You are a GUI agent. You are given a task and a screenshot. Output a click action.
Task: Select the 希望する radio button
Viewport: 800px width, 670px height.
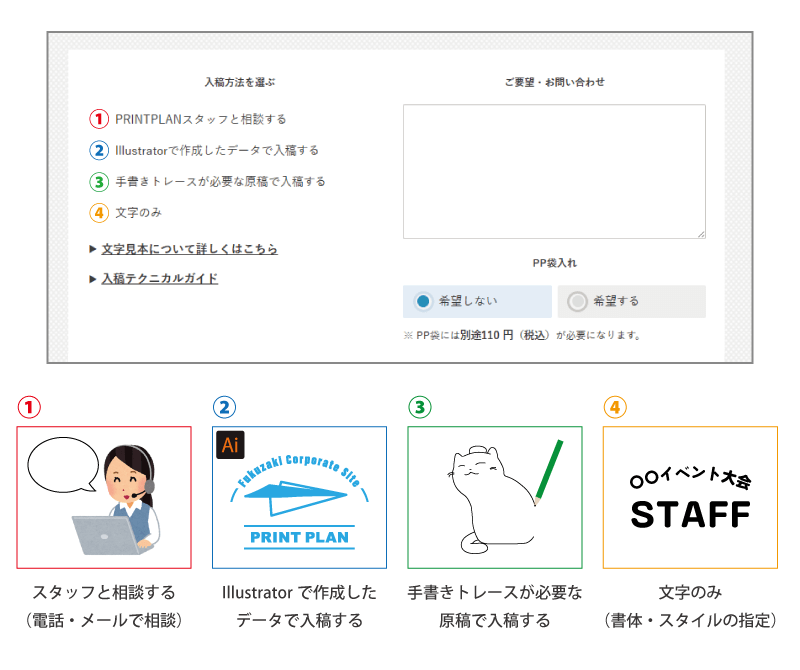[x=578, y=301]
